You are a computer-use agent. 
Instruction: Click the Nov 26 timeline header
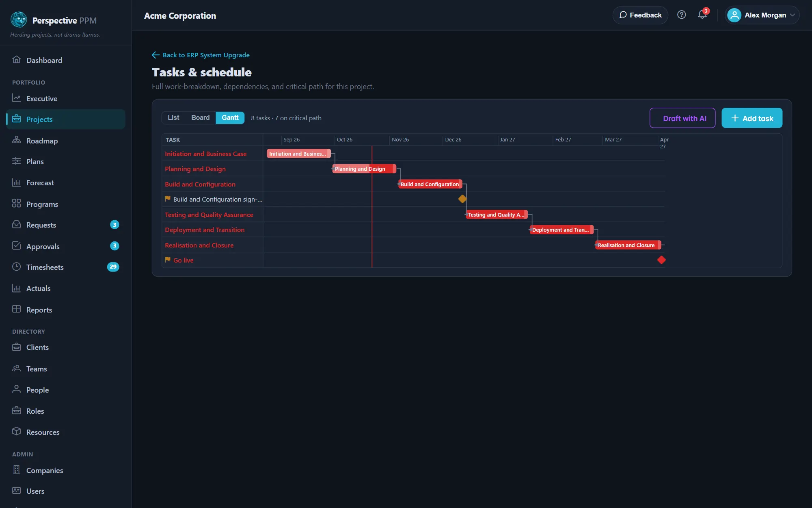tap(400, 139)
